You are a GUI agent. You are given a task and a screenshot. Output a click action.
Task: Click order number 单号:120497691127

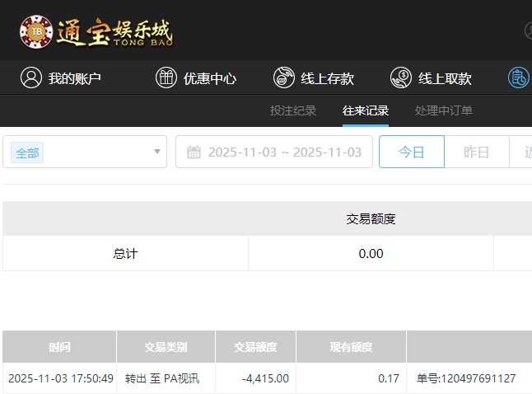tap(466, 378)
